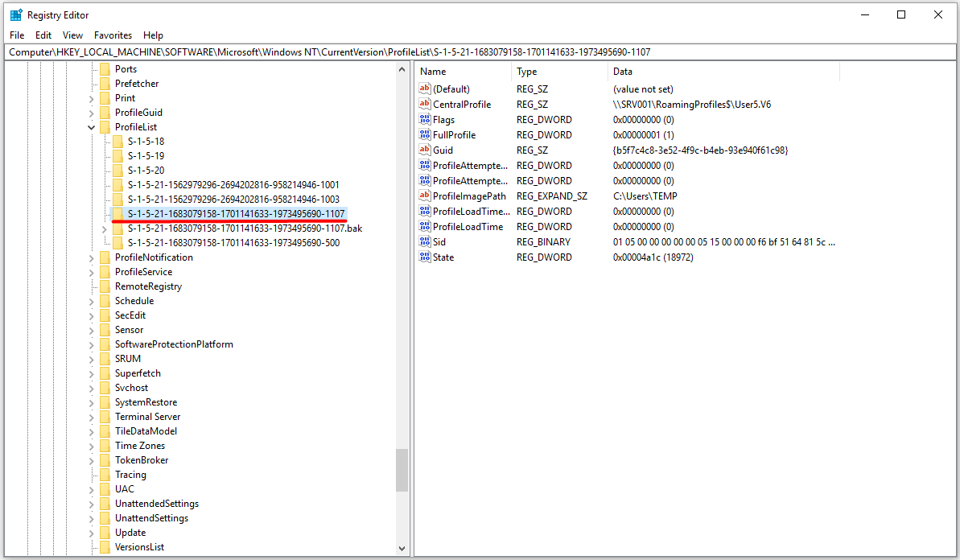Click the tree scrollbar down arrow
Image resolution: width=960 pixels, height=560 pixels.
point(402,549)
